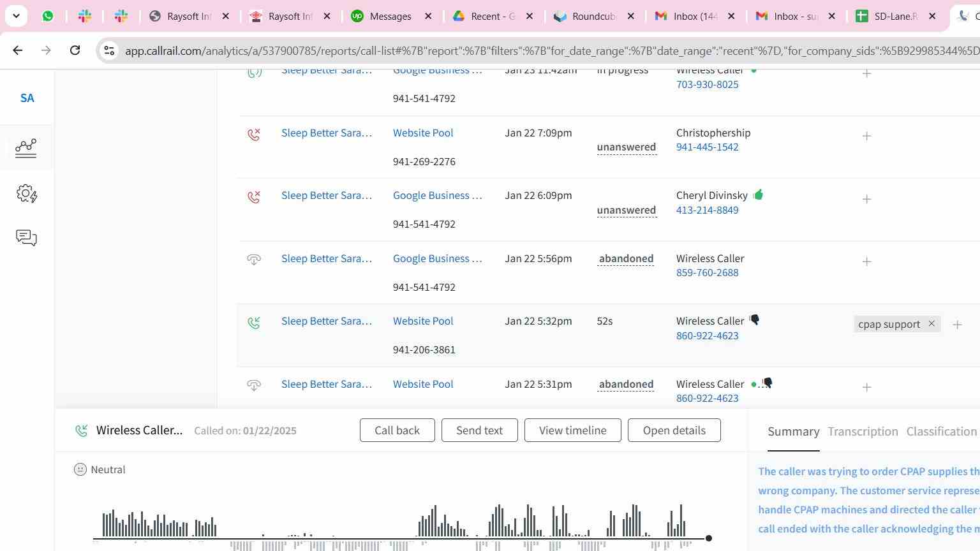The height and width of the screenshot is (551, 980).
Task: Add another tag to cpap support call
Action: [957, 325]
